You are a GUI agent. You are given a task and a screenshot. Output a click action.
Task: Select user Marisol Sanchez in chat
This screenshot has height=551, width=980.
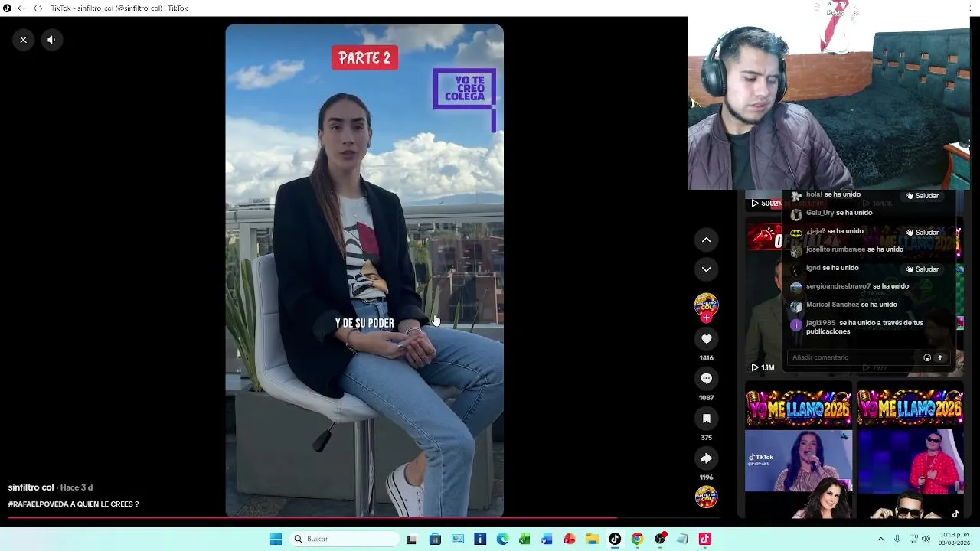coord(832,305)
